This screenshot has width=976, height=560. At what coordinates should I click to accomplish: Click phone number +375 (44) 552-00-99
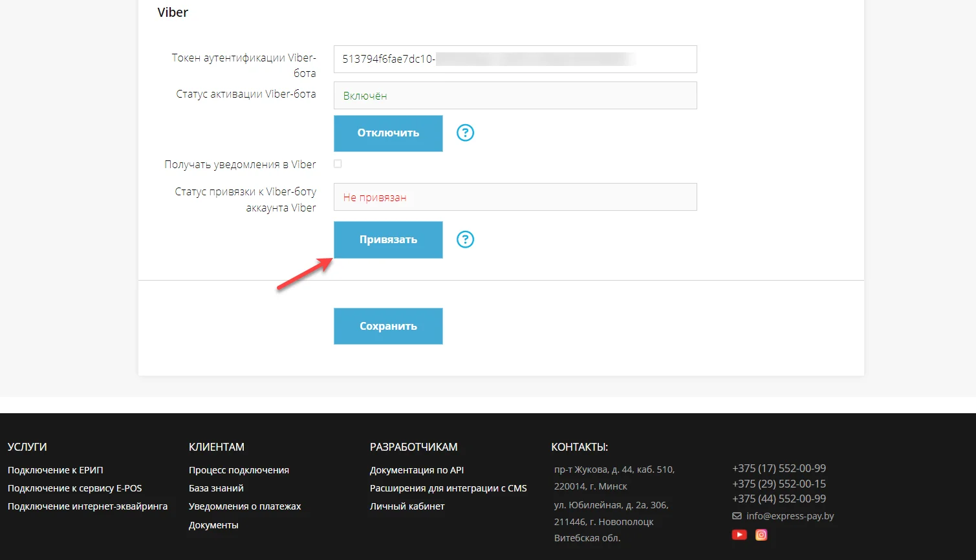(779, 499)
